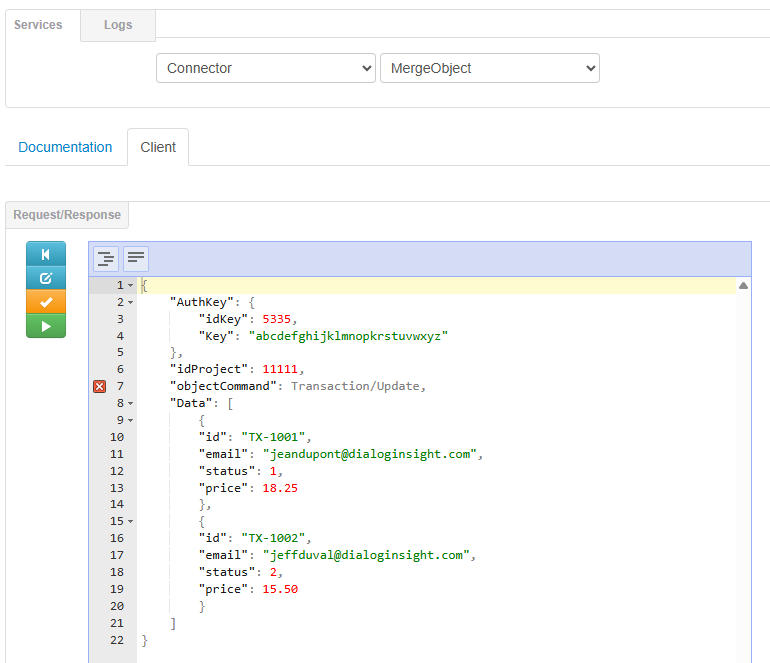Click the editor scrollbar up arrow
Viewport: 770px width, 663px height.
point(743,285)
